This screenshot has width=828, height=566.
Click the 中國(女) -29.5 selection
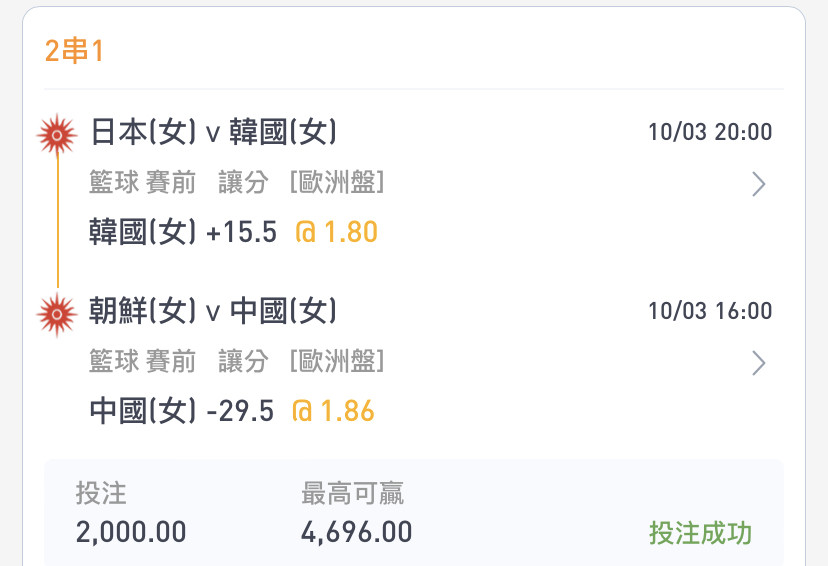tap(182, 411)
